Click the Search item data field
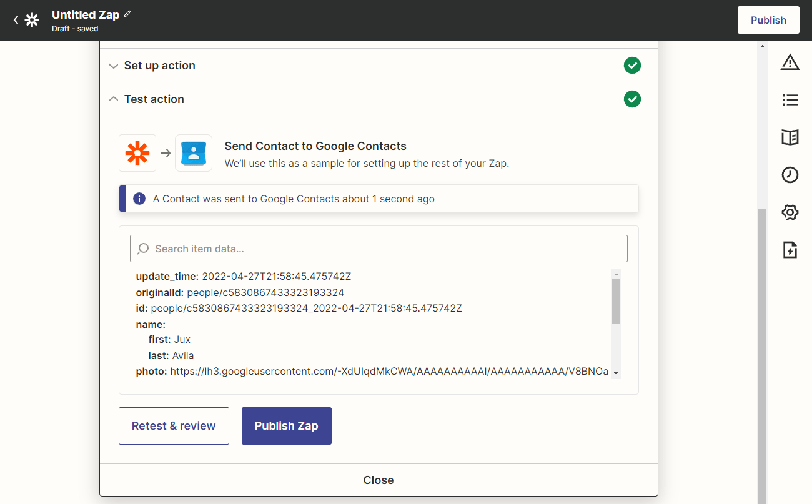 point(379,249)
